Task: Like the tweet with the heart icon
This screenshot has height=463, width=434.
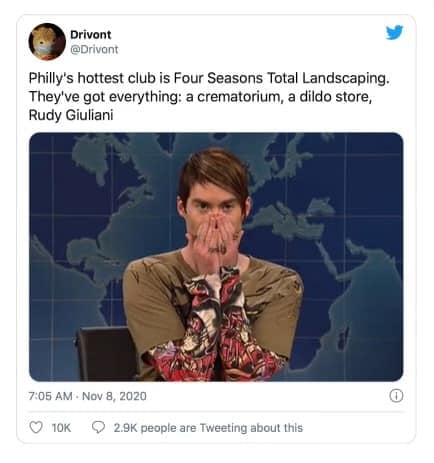Action: click(x=36, y=427)
